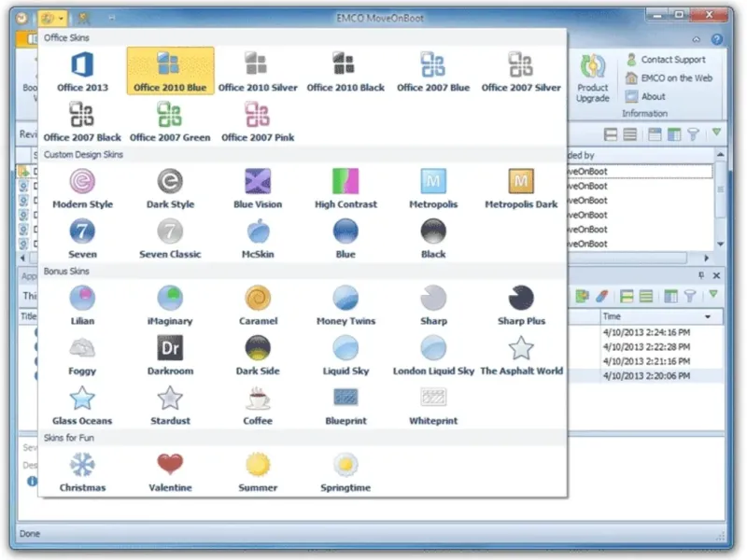
Task: Select the 4/10/2013 2:20:06 PM log entry
Action: pyautogui.click(x=646, y=376)
